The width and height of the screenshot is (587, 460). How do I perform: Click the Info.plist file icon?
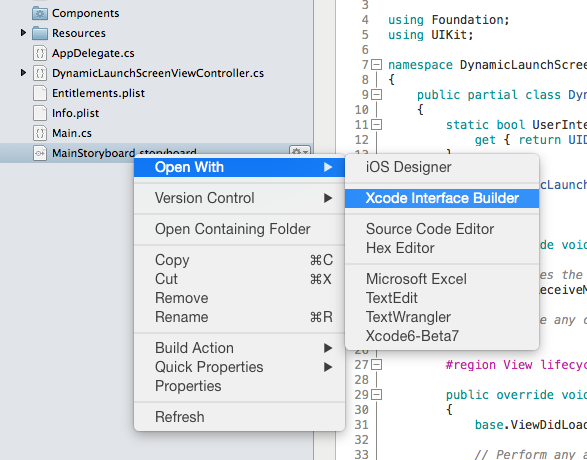coord(40,113)
